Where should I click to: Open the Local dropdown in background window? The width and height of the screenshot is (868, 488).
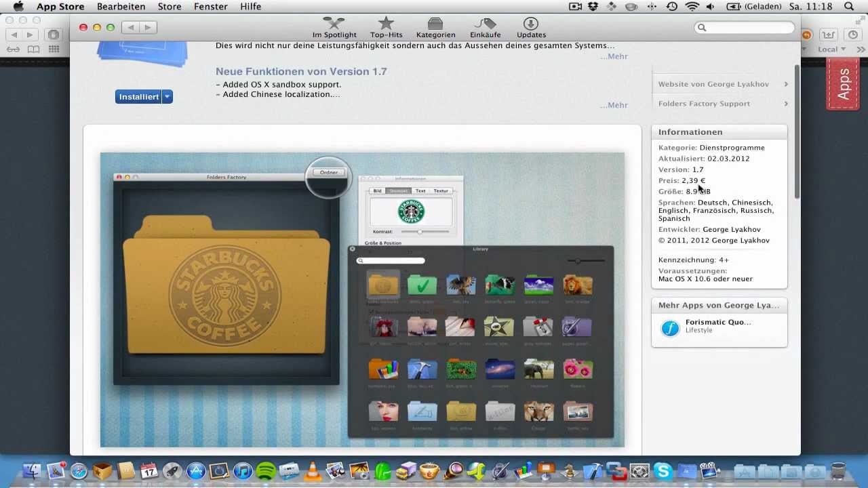tap(831, 49)
